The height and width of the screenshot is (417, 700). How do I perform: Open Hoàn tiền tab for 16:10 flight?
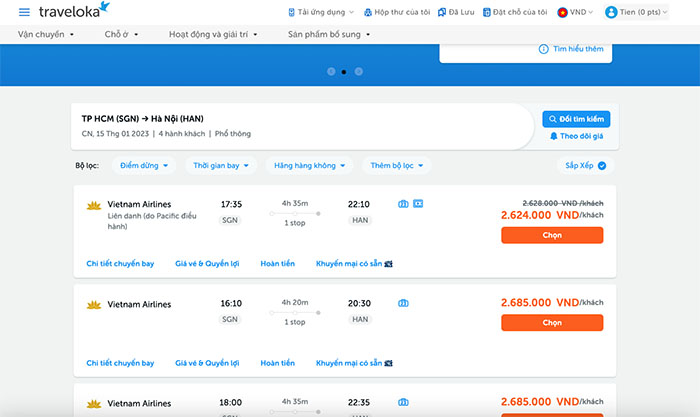pos(278,363)
